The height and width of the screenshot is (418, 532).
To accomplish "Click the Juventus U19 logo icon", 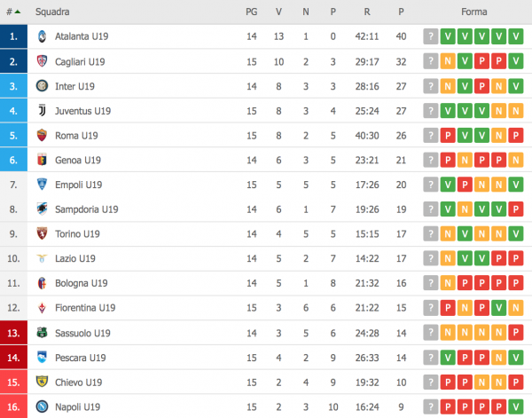I will 42,111.
